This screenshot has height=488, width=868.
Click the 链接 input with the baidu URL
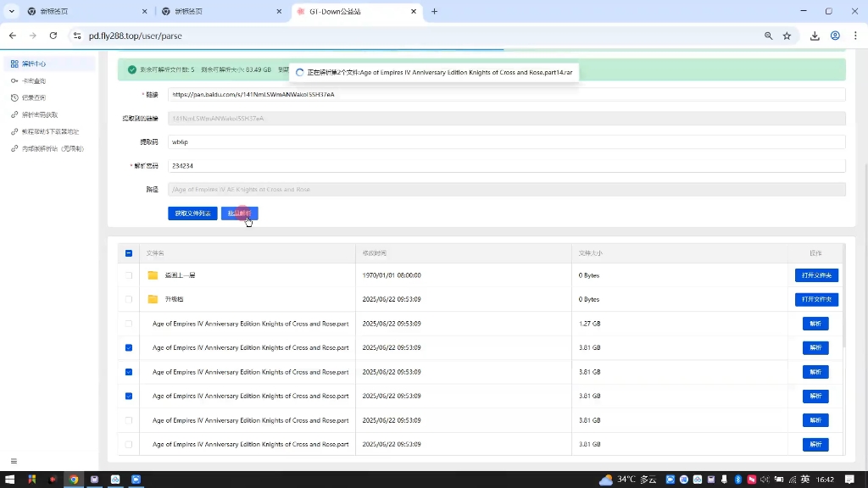tap(507, 95)
